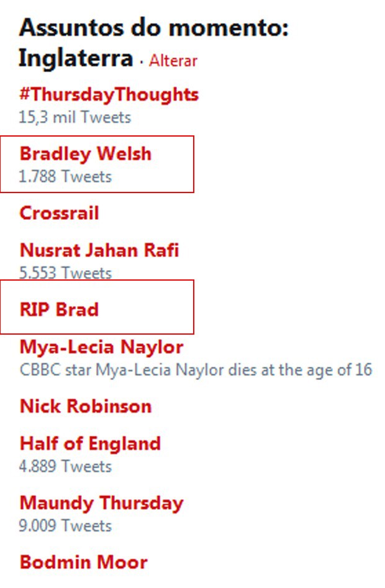
Task: Click the Mya-Lecia Naylor trend title
Action: pyautogui.click(x=101, y=347)
